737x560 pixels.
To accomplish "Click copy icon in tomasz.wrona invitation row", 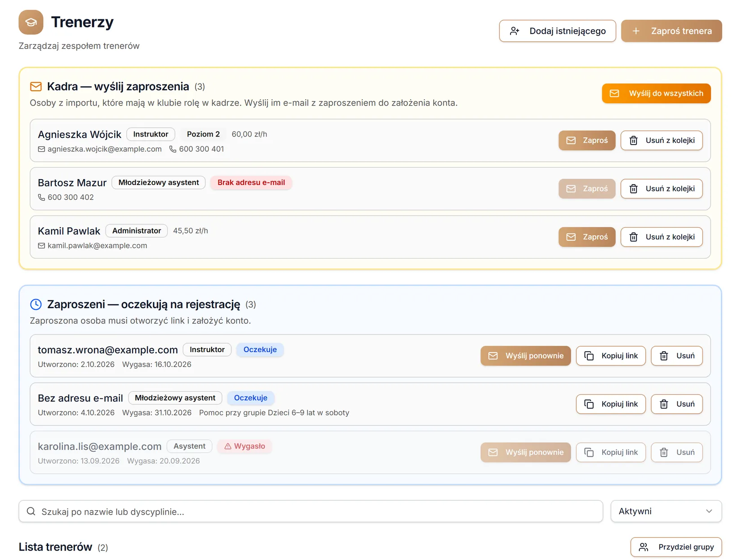I will click(x=589, y=356).
